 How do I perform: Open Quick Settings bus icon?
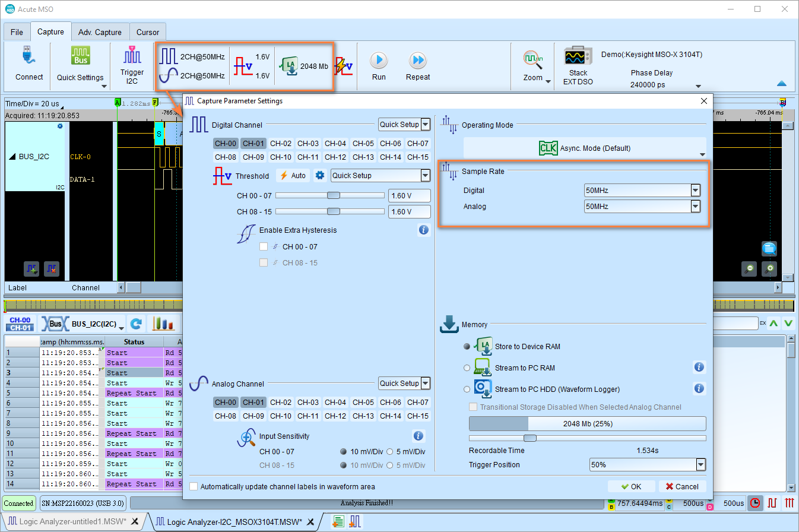[x=81, y=56]
